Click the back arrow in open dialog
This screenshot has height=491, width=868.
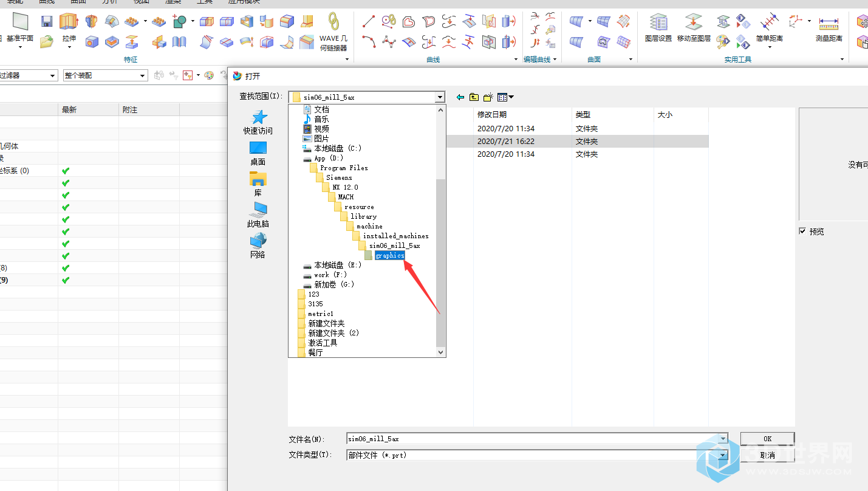[460, 97]
